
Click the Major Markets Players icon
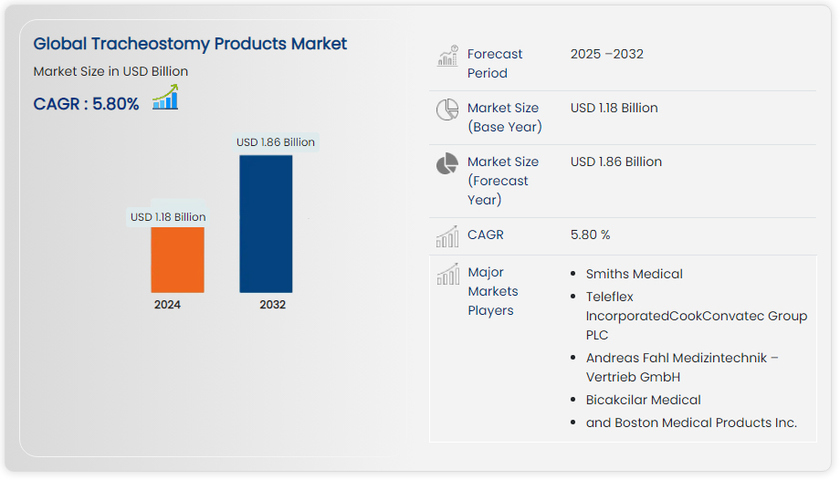click(447, 274)
